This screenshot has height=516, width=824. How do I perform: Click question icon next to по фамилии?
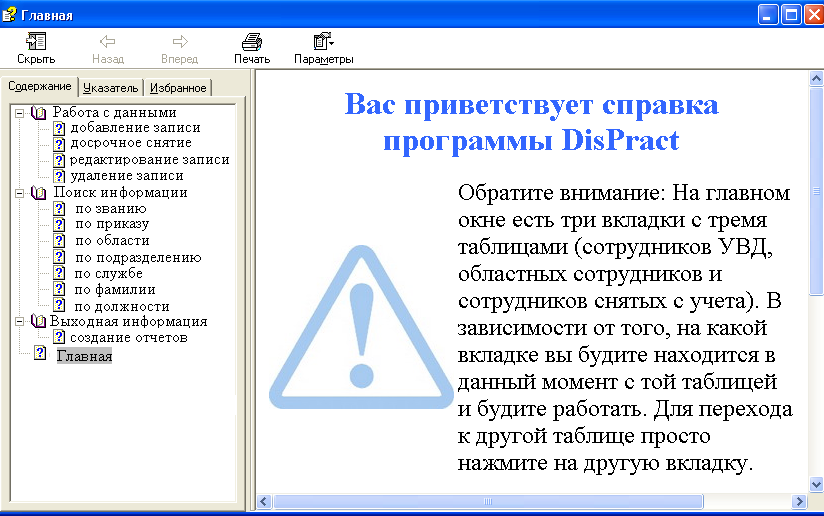coord(59,289)
